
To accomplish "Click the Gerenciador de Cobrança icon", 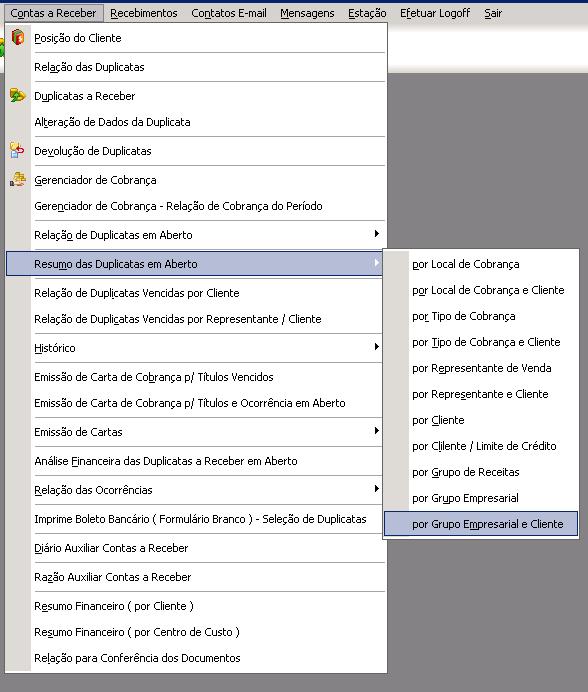I will pos(18,179).
